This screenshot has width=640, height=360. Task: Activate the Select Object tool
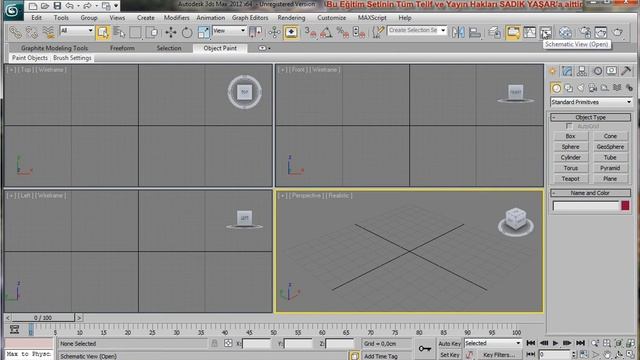click(103, 32)
